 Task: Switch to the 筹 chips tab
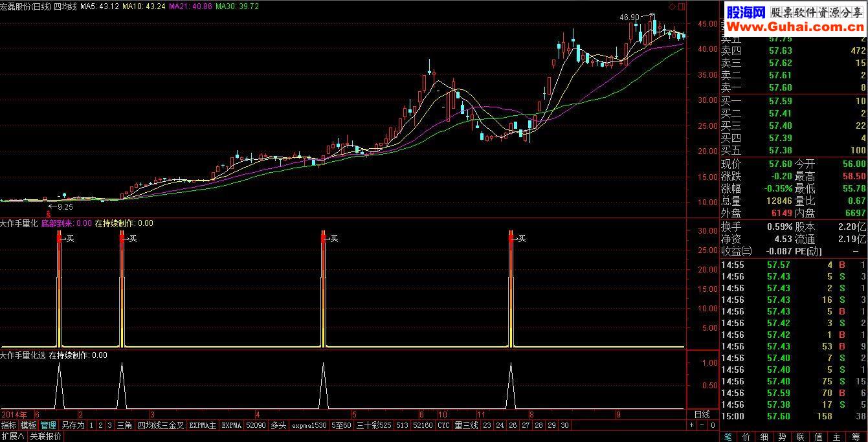click(856, 437)
